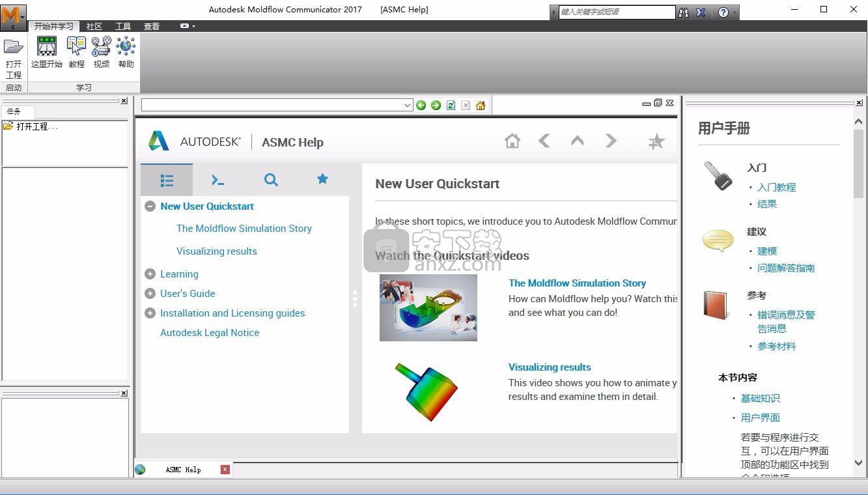
Task: Open the 参考材料 link
Action: (777, 346)
